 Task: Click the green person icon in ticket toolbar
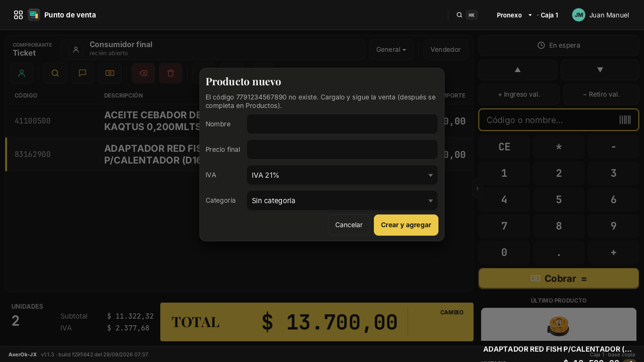pos(22,73)
